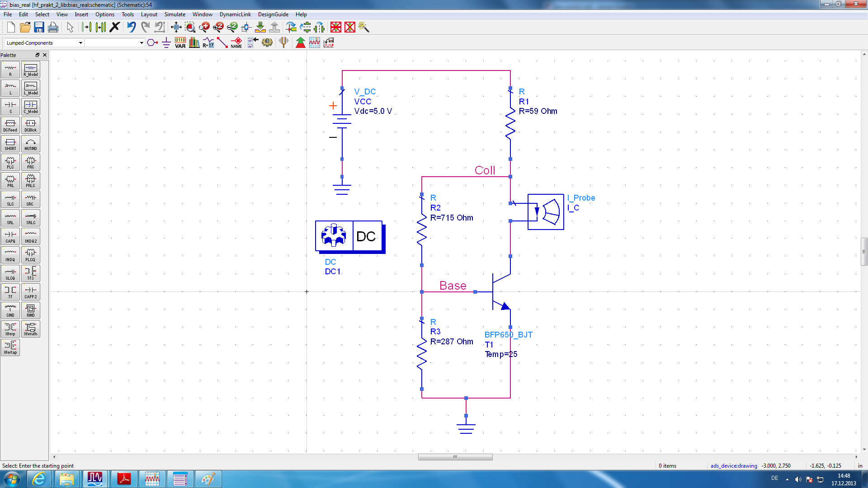The height and width of the screenshot is (488, 868).
Task: Insert a VAR equation block
Action: (x=180, y=43)
